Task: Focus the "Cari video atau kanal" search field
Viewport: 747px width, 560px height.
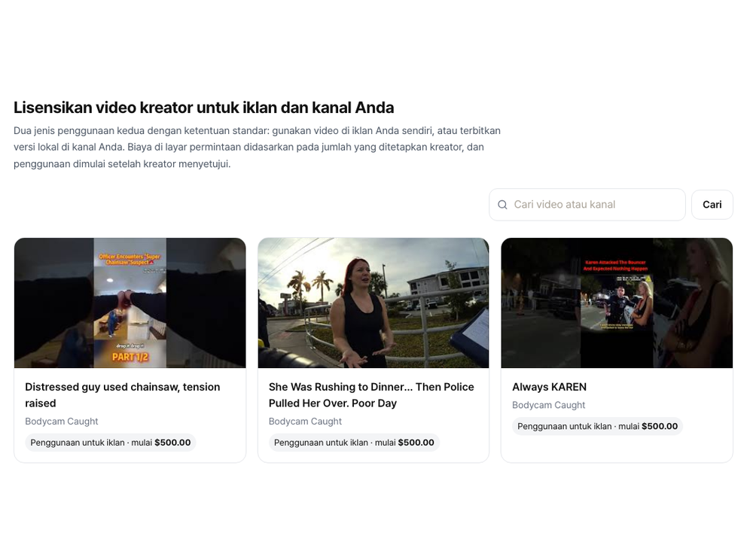Action: point(587,205)
